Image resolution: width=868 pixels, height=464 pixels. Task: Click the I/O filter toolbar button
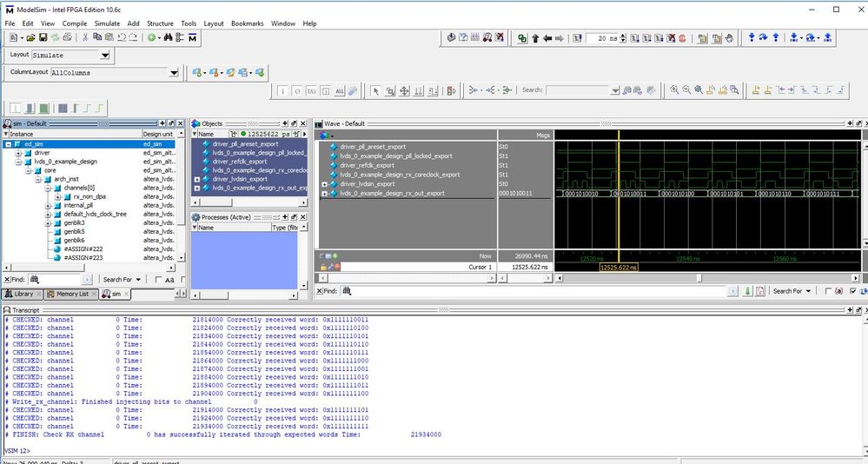pyautogui.click(x=311, y=91)
